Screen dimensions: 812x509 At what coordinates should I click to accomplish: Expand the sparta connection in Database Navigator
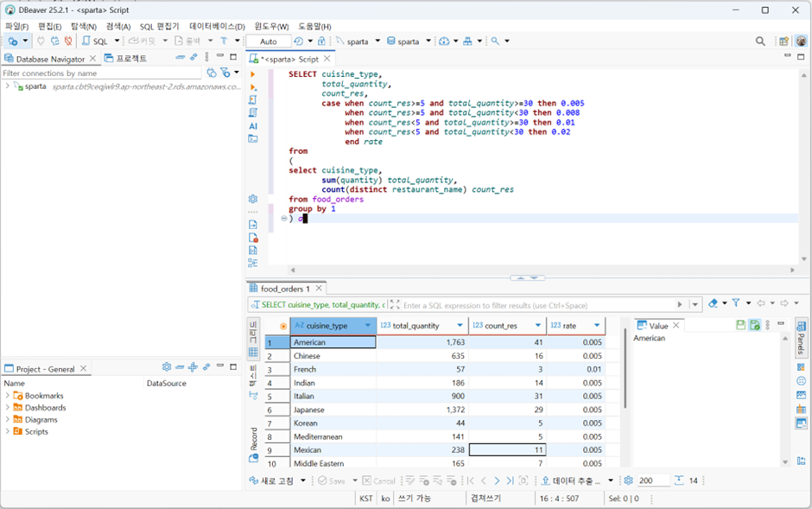[x=9, y=86]
